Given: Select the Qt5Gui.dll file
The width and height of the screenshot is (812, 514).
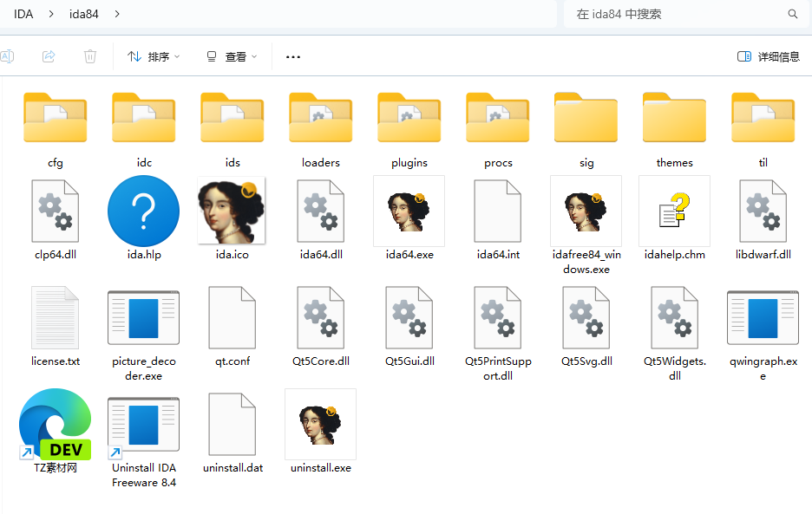Looking at the screenshot, I should point(409,317).
